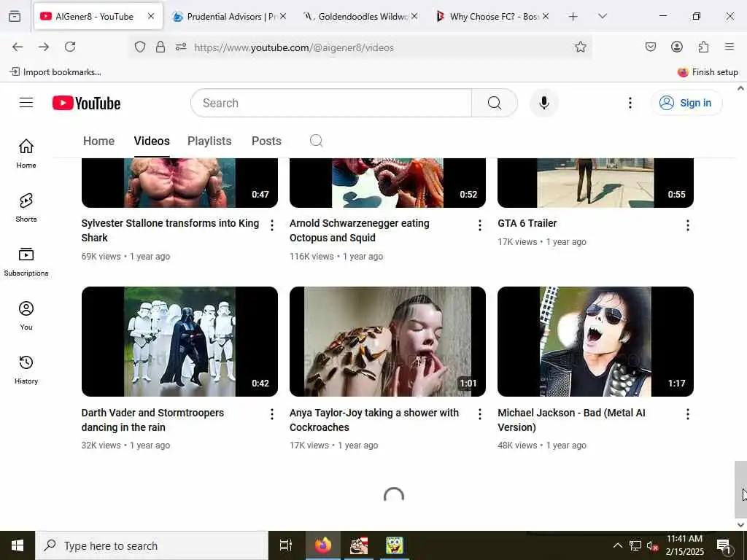Click the Firefox taskbar icon
747x560 pixels.
[x=322, y=545]
